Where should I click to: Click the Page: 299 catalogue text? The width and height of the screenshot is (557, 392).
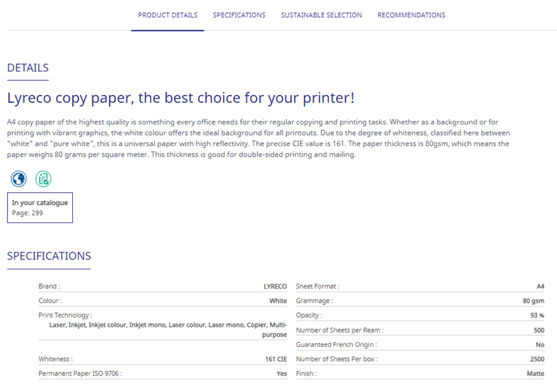pos(27,213)
